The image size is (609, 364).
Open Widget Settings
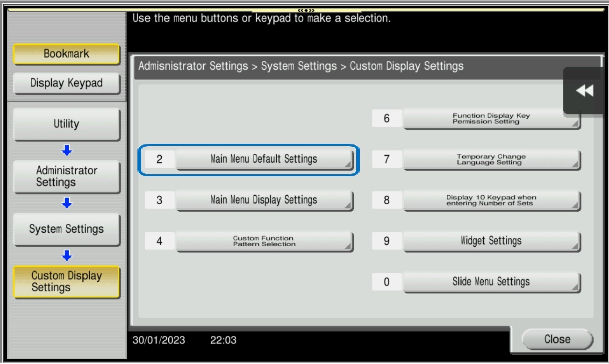(x=491, y=242)
